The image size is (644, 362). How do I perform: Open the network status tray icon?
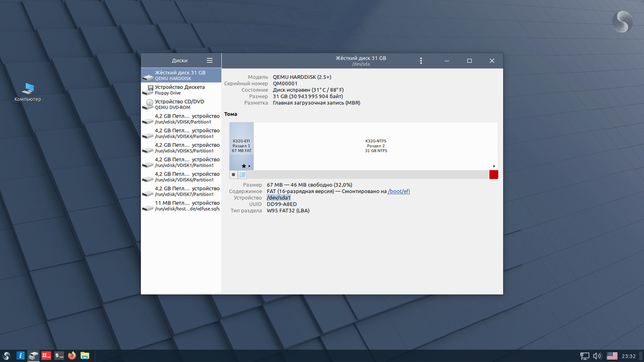coord(585,356)
